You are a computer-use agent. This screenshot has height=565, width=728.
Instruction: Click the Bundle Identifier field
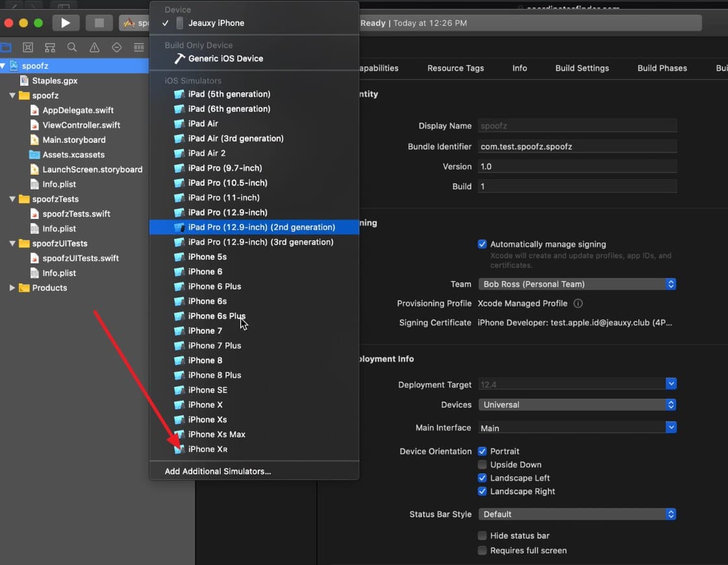pyautogui.click(x=577, y=147)
